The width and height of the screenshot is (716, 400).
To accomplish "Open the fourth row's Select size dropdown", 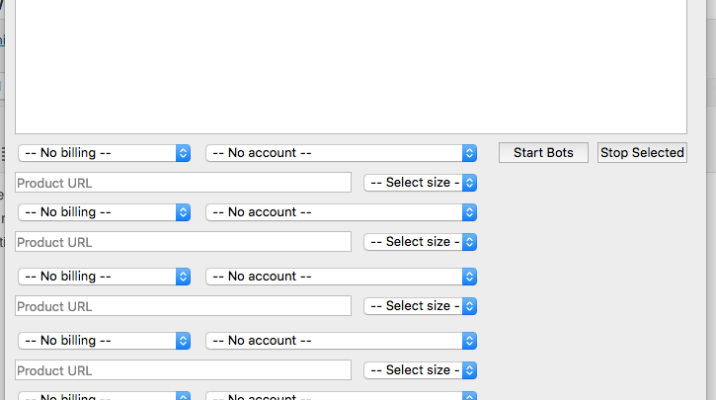I will tap(420, 370).
